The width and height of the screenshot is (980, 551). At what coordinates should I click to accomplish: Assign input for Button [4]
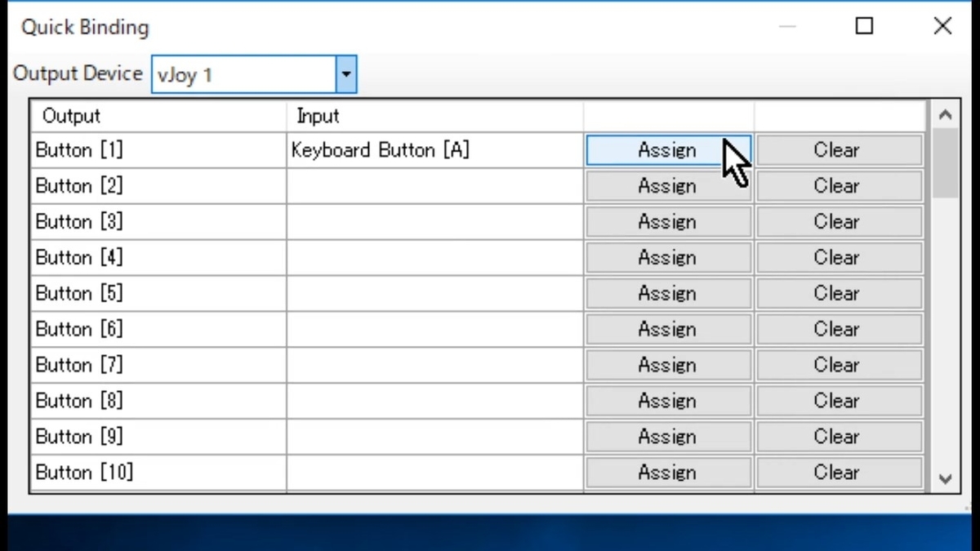coord(668,258)
